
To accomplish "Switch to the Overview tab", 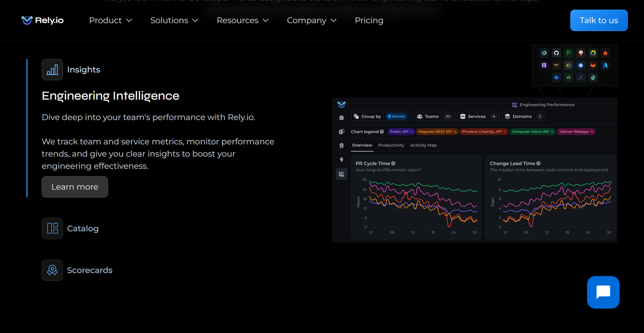I will point(362,145).
